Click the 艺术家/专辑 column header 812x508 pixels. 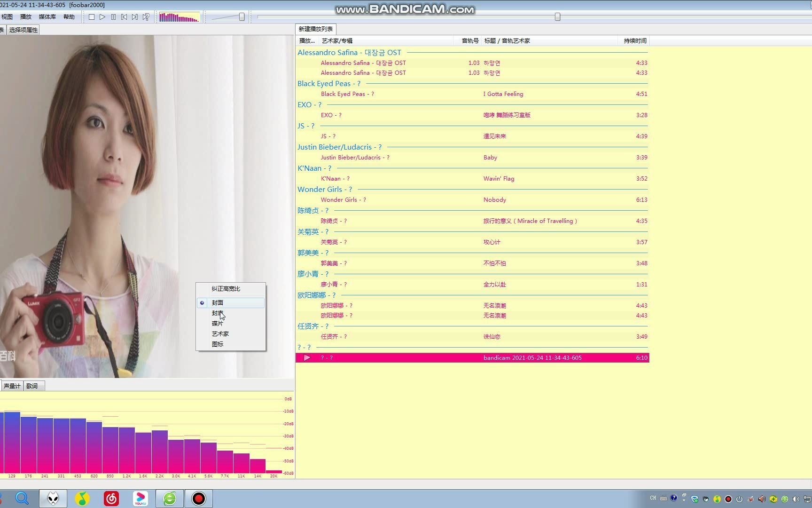point(385,41)
